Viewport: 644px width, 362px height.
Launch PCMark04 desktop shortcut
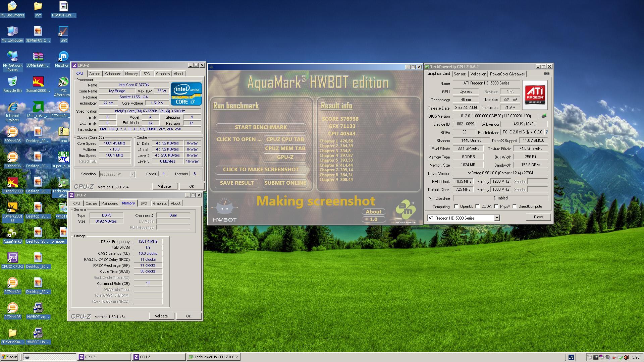[x=12, y=286]
